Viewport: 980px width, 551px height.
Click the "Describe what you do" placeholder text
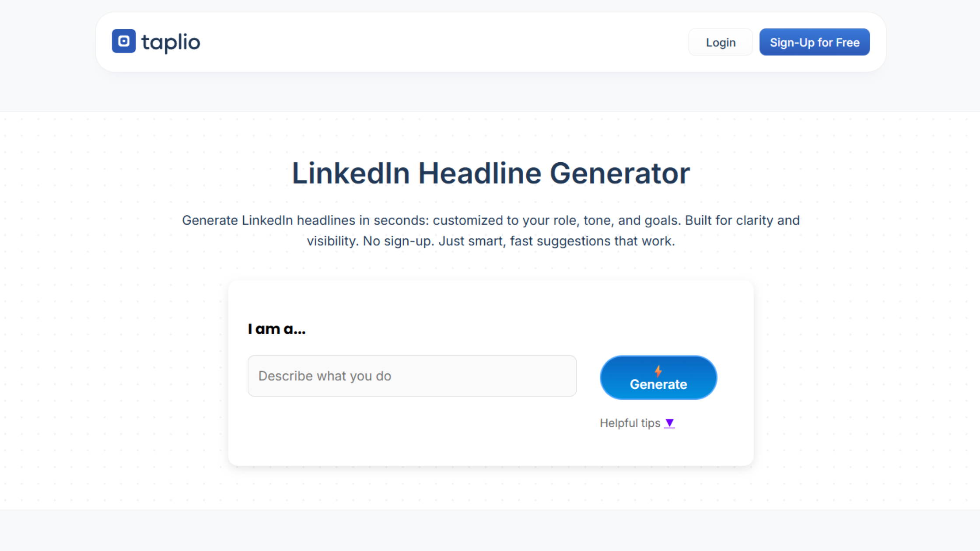tap(325, 376)
